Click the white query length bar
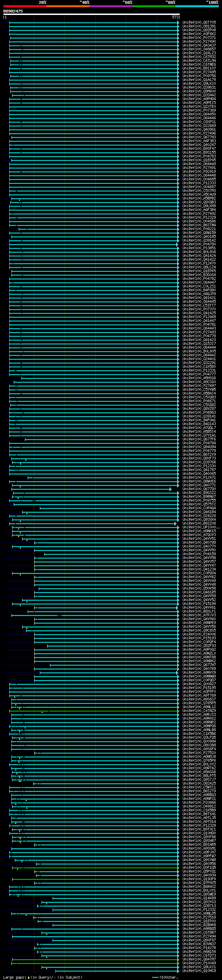Viewport: 222px width, 980px height. (x=92, y=15)
